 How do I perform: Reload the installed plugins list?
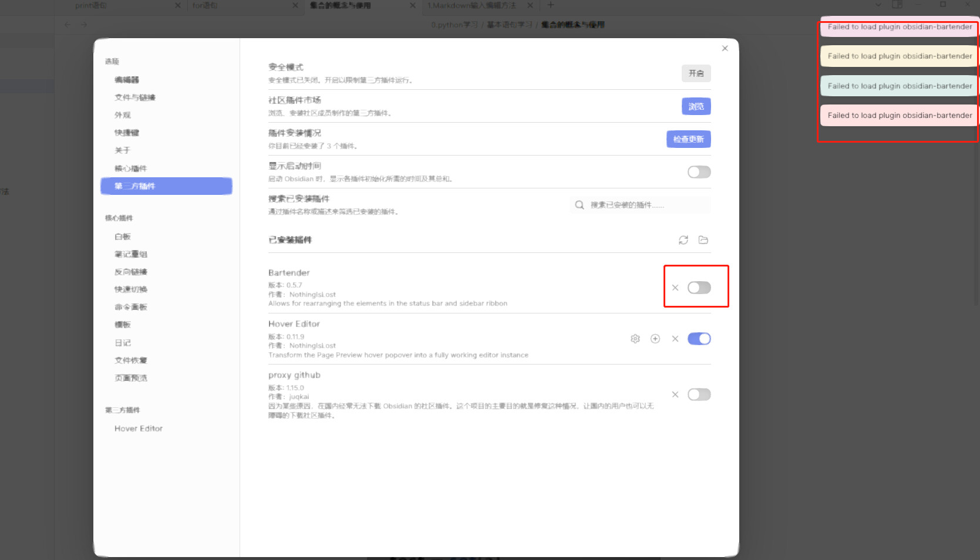(x=683, y=240)
